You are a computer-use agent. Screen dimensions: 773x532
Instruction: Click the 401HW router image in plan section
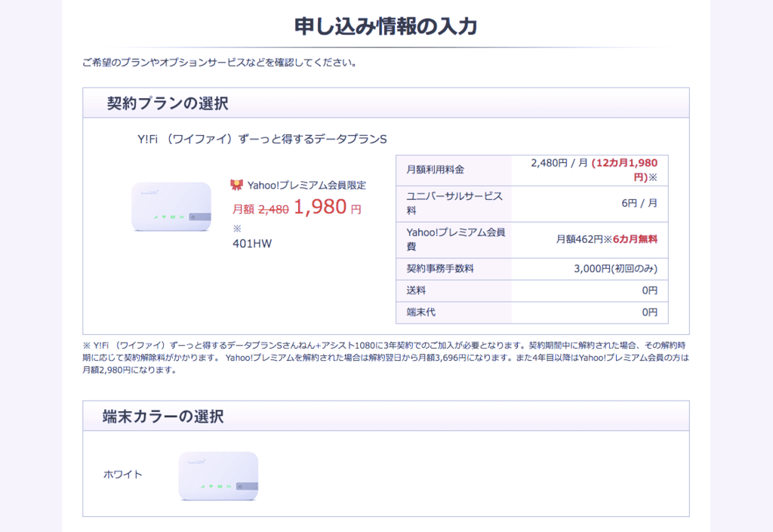click(171, 207)
